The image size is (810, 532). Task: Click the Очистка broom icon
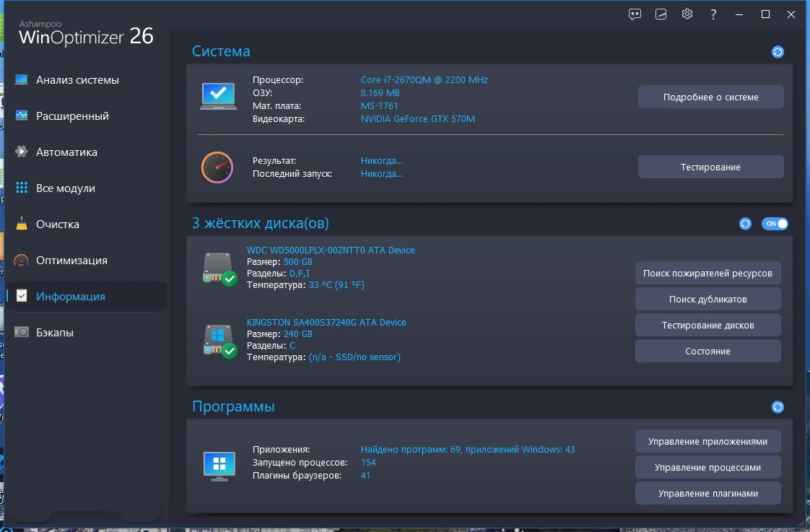21,223
